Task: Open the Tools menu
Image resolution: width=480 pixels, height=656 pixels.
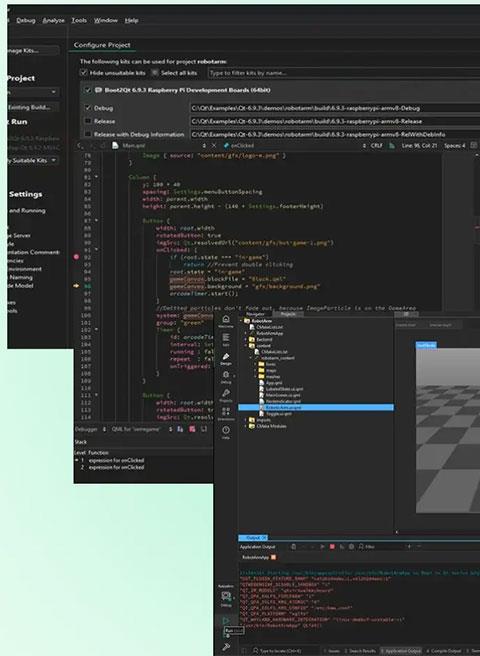Action: coord(79,20)
